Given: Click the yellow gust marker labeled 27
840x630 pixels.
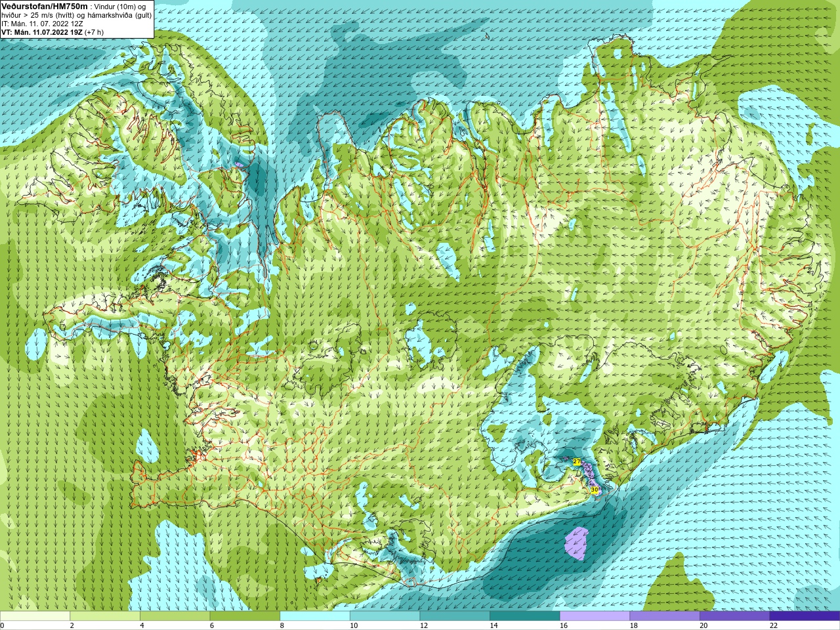Looking at the screenshot, I should point(577,462).
